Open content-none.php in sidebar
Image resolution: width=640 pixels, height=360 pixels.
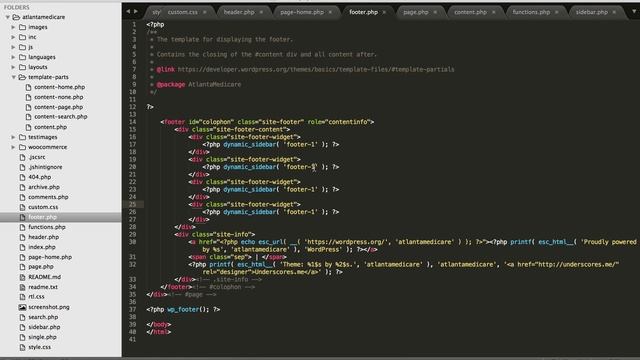[59, 97]
